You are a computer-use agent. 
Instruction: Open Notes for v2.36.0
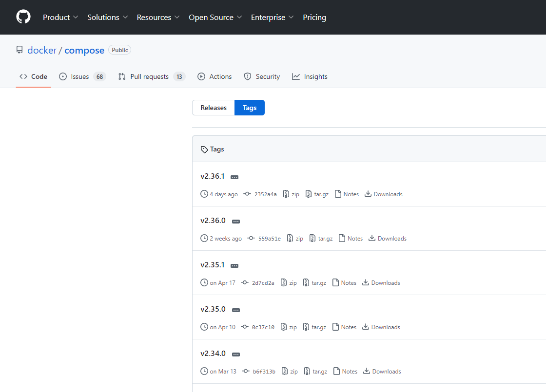pos(351,238)
